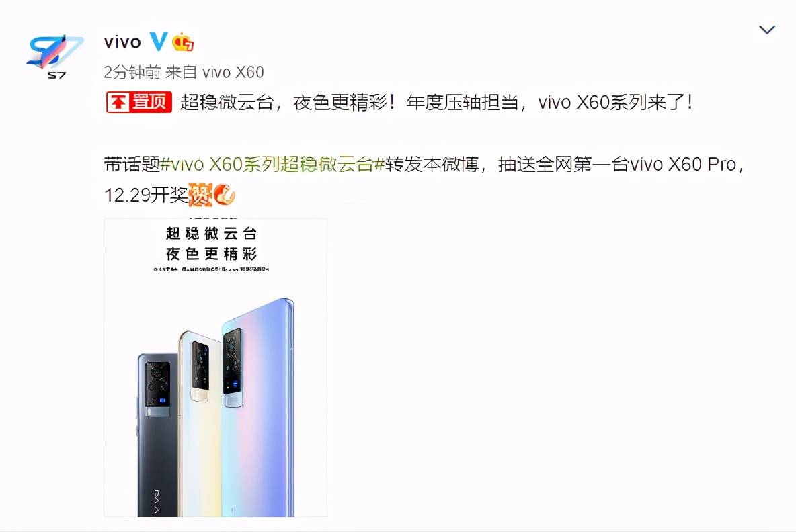Open hashtag #vivo X60系列超稳微云台#

click(x=272, y=165)
